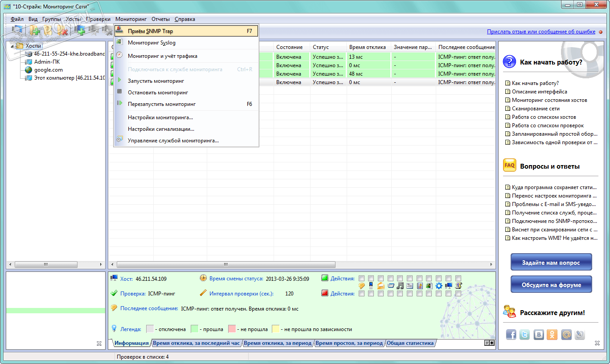This screenshot has width=610, height=364.
Task: Click the Время отклика column header
Action: (x=369, y=47)
